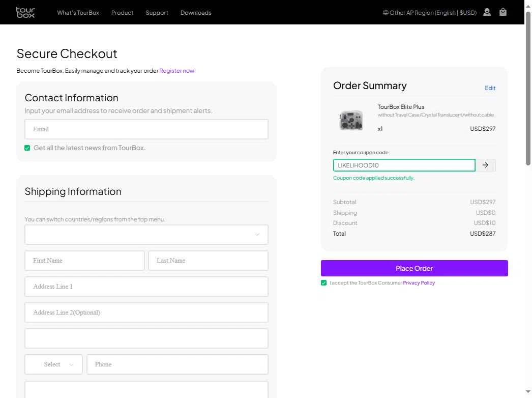
Task: Click the coupon code field LIKELIHOOD10
Action: point(404,165)
